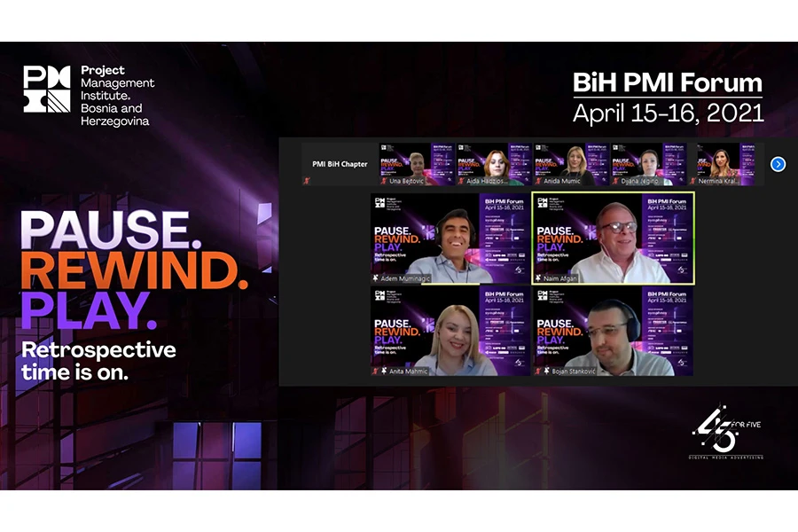Open Naim Afgan's highlighted speaker tile
This screenshot has height=532, width=798.
[614, 239]
